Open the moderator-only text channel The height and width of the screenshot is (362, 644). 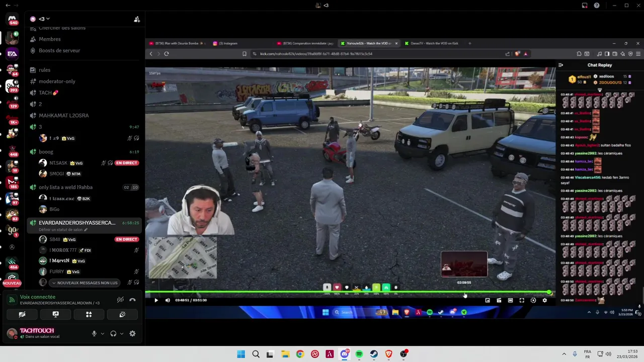tap(57, 81)
